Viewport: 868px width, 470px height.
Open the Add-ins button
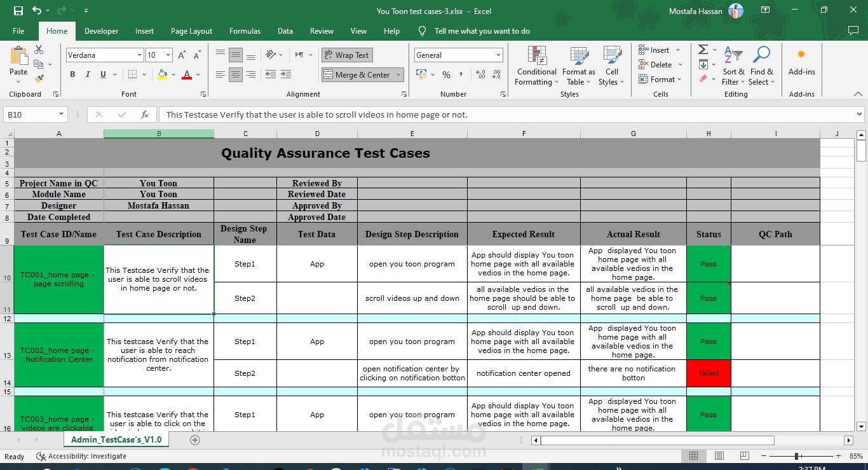801,62
